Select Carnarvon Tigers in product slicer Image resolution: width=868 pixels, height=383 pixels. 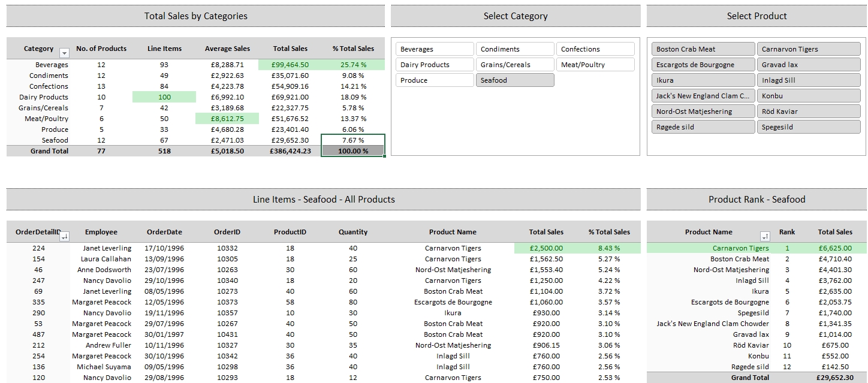tap(808, 49)
